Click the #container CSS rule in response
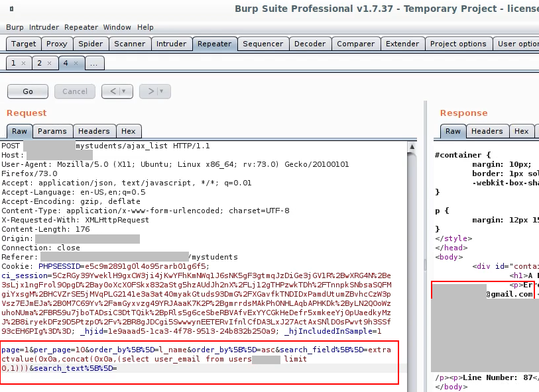 click(463, 155)
